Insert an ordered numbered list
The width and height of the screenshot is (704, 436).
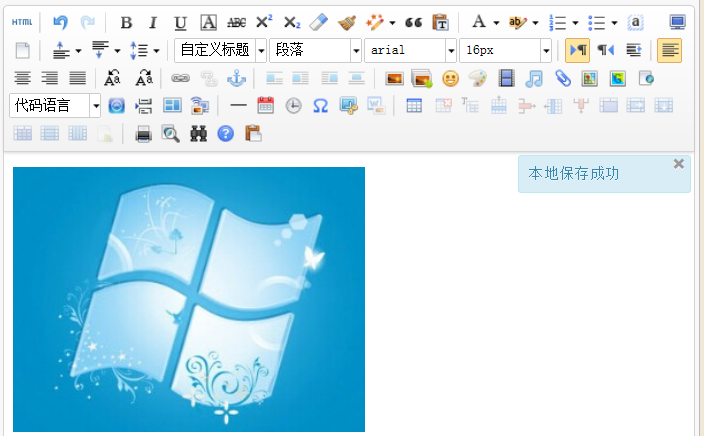tap(557, 22)
